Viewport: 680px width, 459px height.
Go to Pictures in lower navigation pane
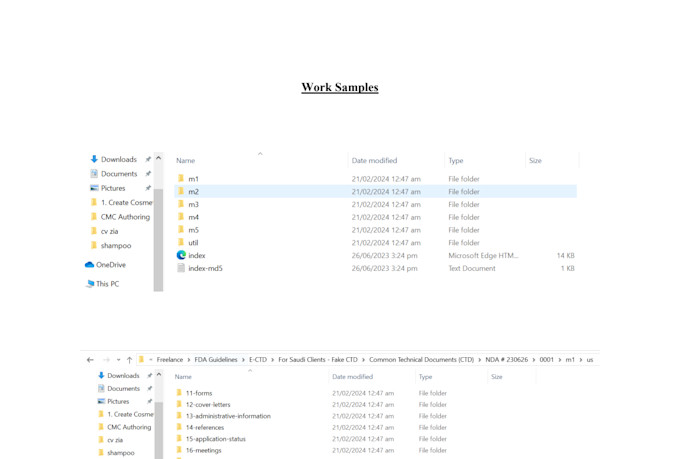118,401
